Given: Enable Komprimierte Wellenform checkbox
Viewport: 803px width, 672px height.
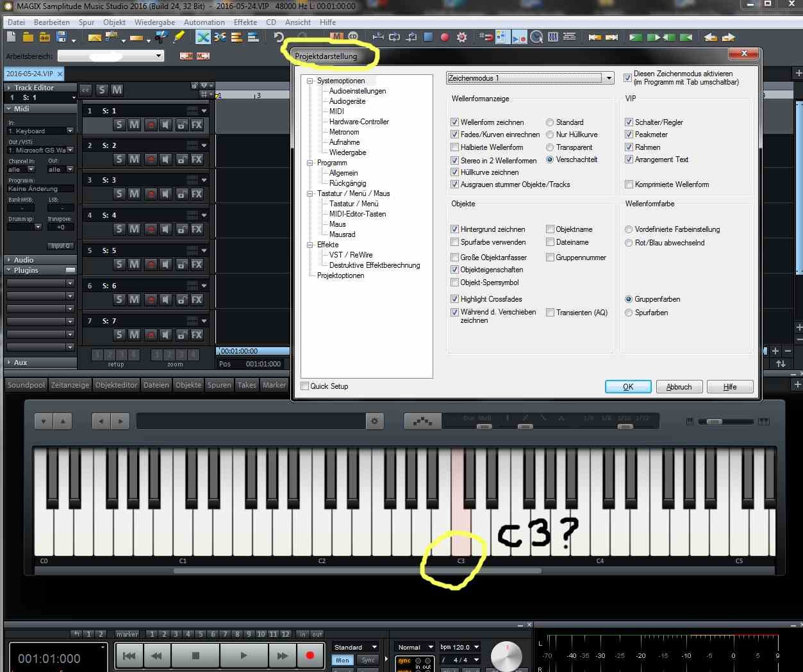Looking at the screenshot, I should pyautogui.click(x=629, y=184).
